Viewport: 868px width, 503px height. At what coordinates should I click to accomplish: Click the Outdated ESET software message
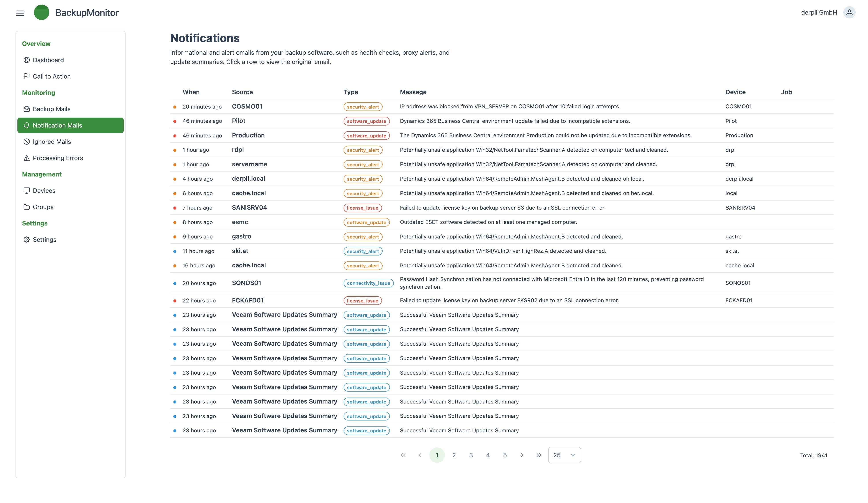[x=488, y=222]
